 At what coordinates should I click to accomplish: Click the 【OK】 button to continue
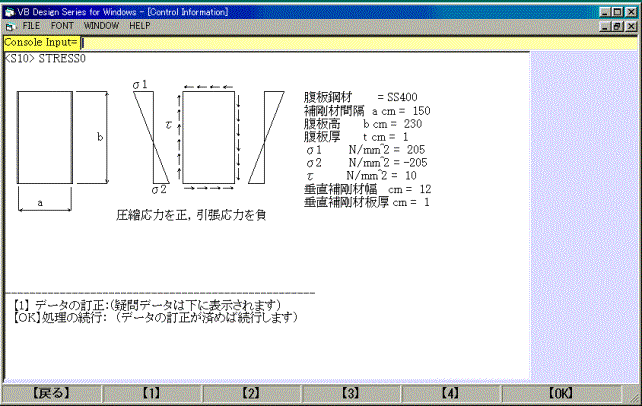pyautogui.click(x=561, y=393)
